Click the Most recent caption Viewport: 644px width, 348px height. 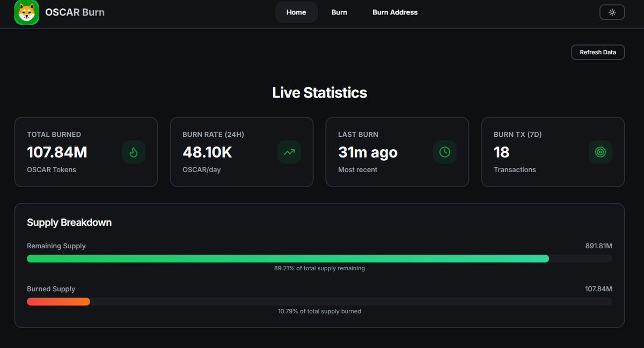click(357, 170)
